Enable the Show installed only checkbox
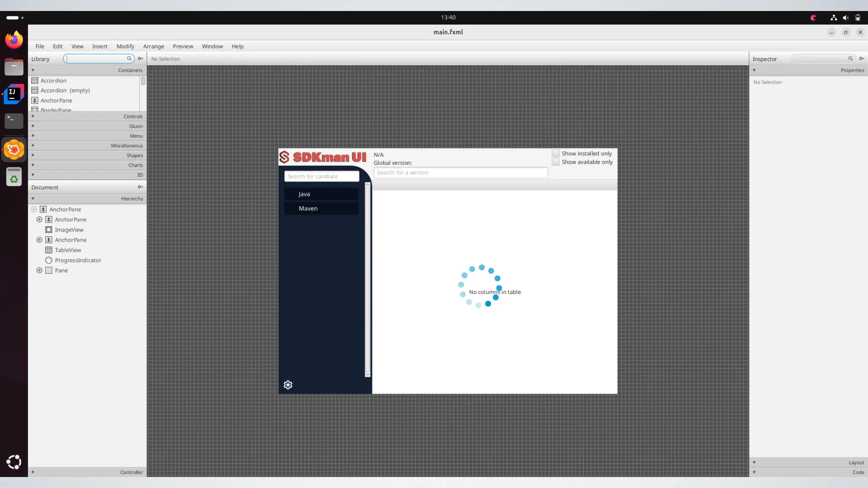 (555, 153)
